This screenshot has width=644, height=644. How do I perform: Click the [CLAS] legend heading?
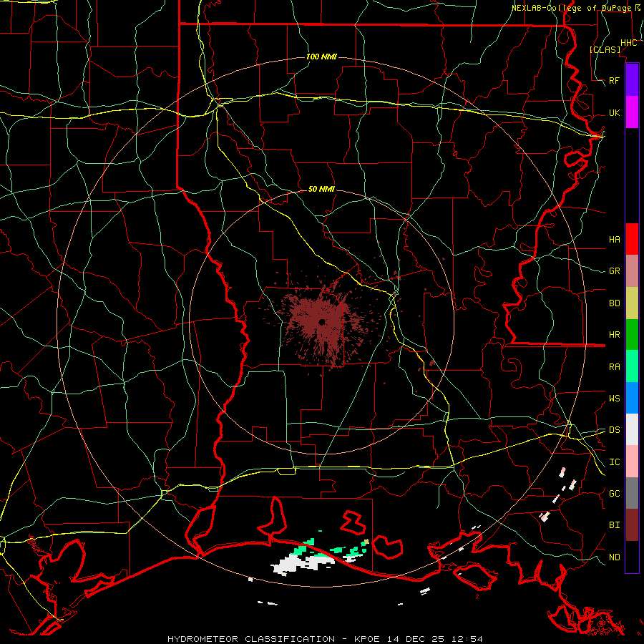coord(605,49)
